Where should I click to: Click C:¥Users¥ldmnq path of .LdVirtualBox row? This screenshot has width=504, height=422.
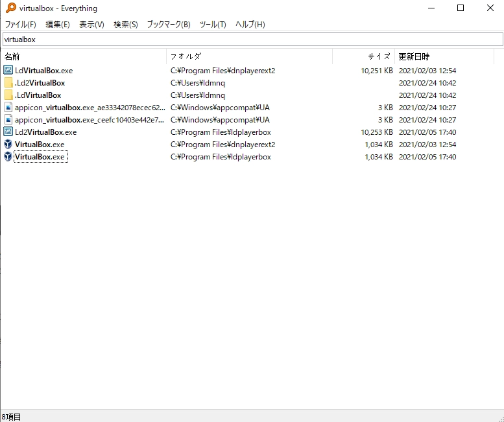[x=198, y=95]
